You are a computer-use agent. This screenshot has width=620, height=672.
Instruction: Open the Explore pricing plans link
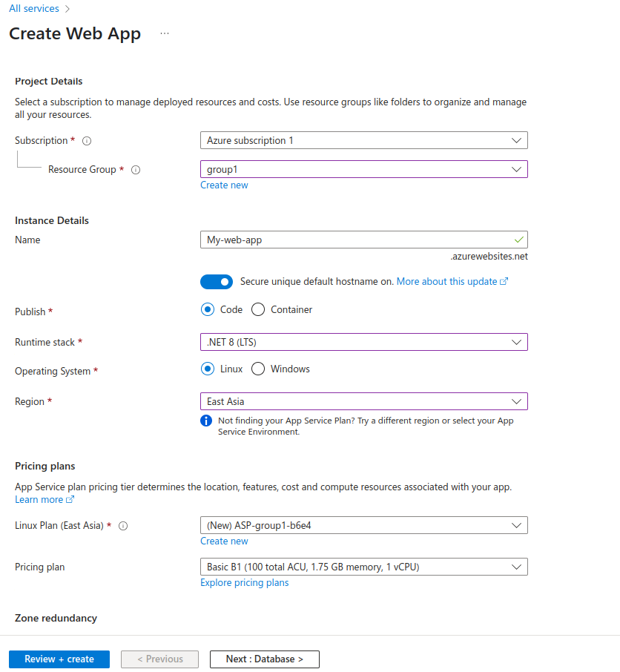(244, 583)
